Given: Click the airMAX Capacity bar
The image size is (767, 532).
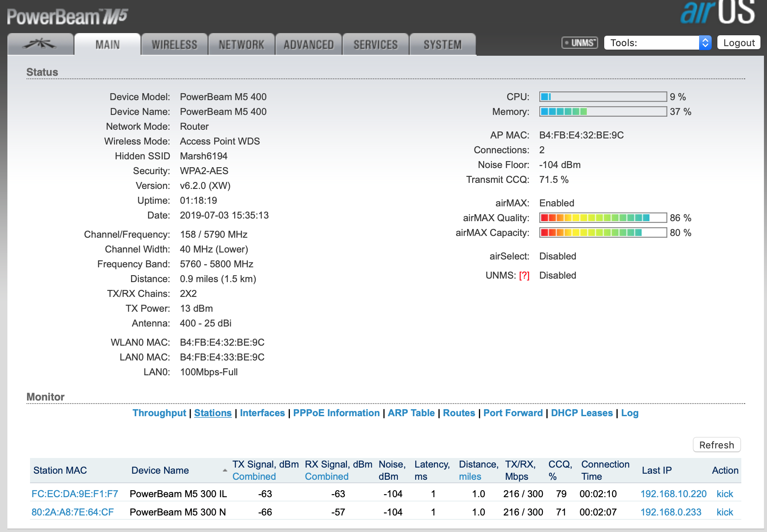Looking at the screenshot, I should pyautogui.click(x=603, y=232).
